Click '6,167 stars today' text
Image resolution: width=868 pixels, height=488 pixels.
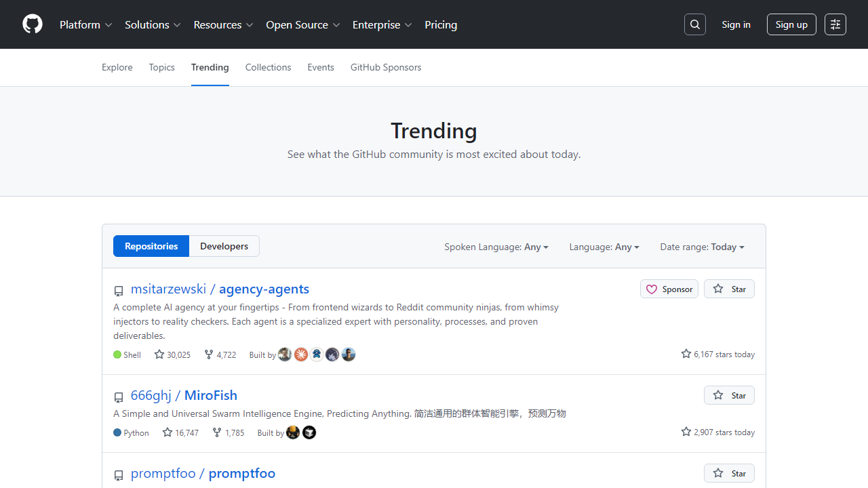[718, 354]
